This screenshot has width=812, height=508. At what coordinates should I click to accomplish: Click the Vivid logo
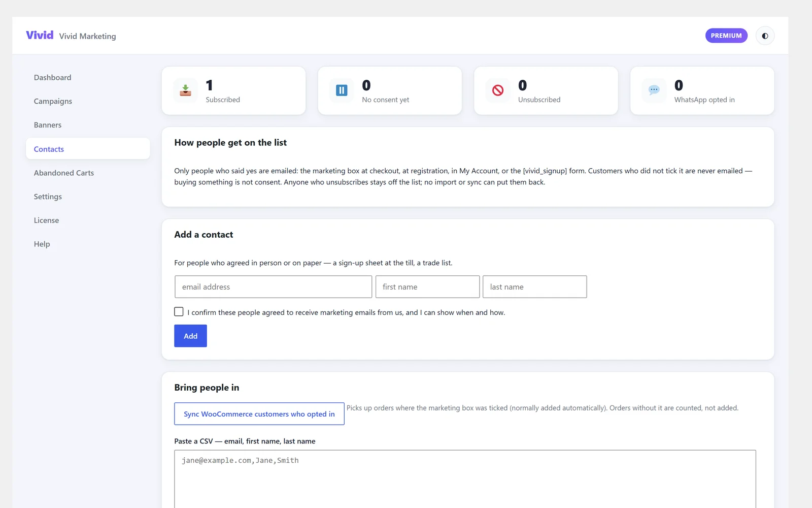pyautogui.click(x=40, y=35)
